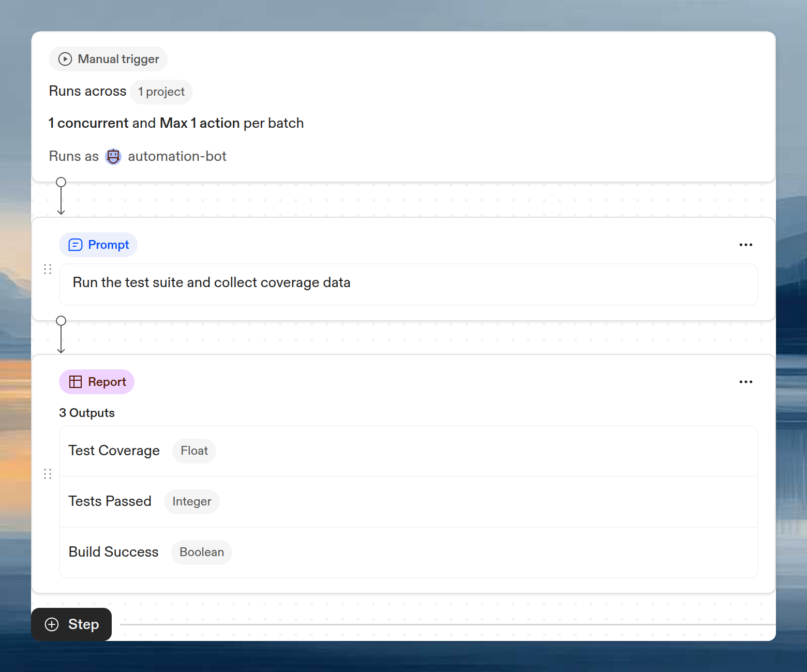Click the plus icon on the Step button
This screenshot has width=807, height=672.
51,624
